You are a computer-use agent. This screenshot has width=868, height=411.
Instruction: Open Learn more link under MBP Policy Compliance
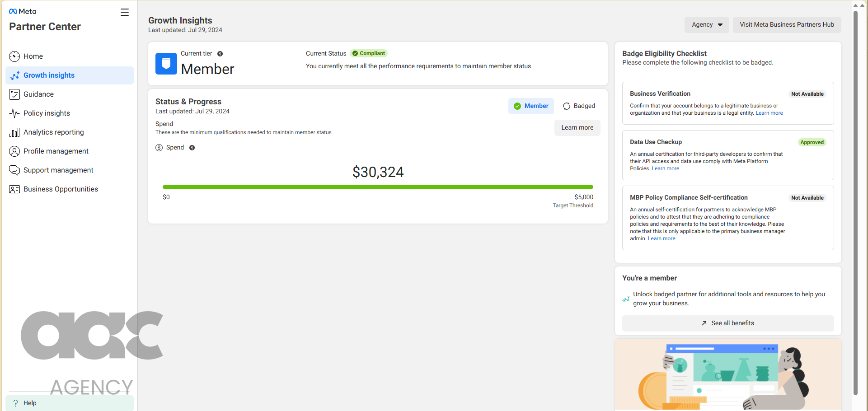coord(662,238)
